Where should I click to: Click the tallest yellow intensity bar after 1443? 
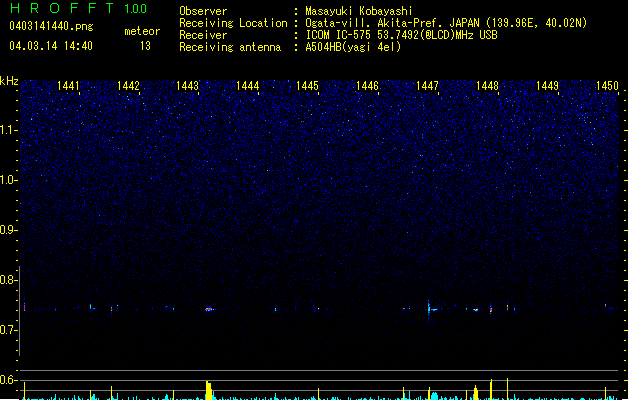209,390
